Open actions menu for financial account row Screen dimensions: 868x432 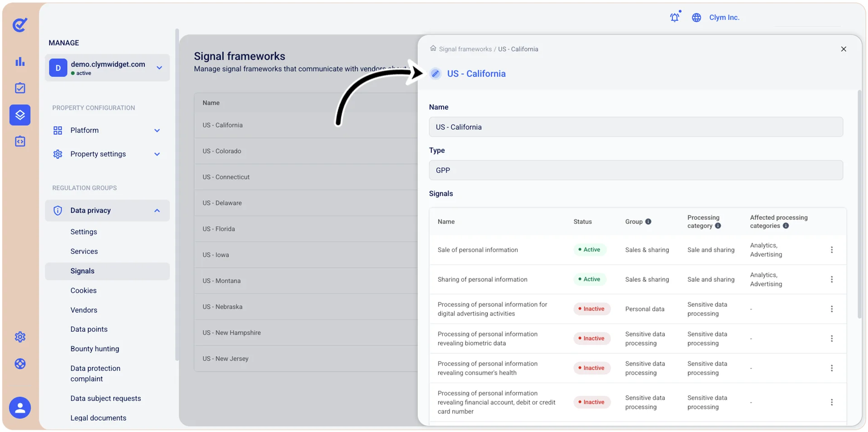[x=831, y=402]
